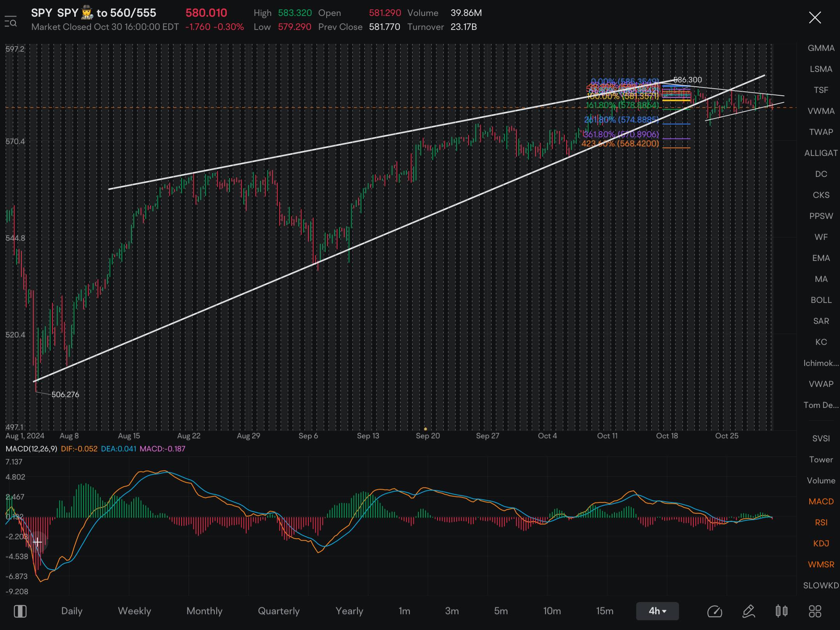The height and width of the screenshot is (630, 840).
Task: Enable the GMMA indicator
Action: [x=821, y=48]
